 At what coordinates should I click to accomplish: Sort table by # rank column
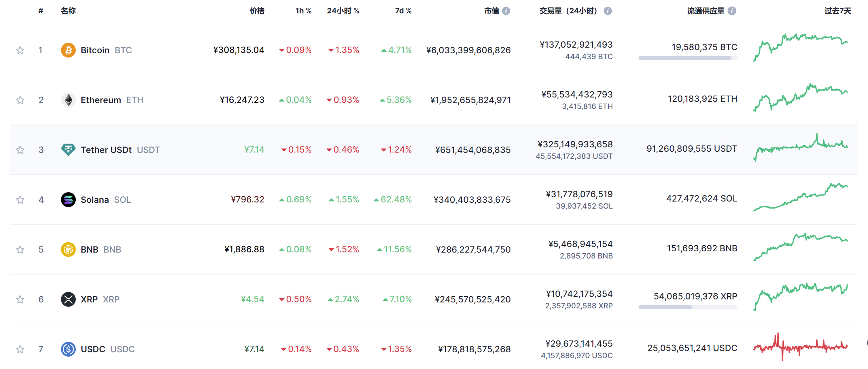(x=41, y=11)
